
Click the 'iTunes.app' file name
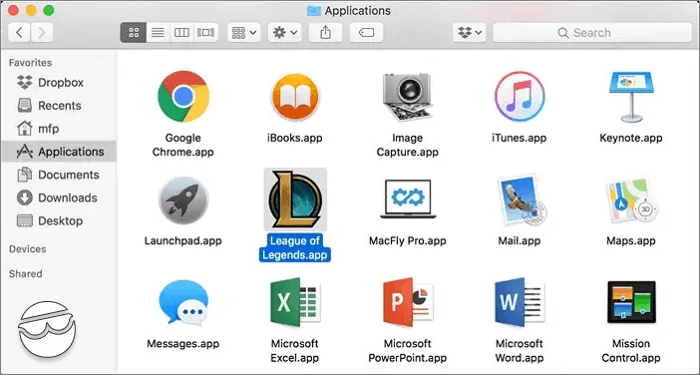click(x=519, y=138)
